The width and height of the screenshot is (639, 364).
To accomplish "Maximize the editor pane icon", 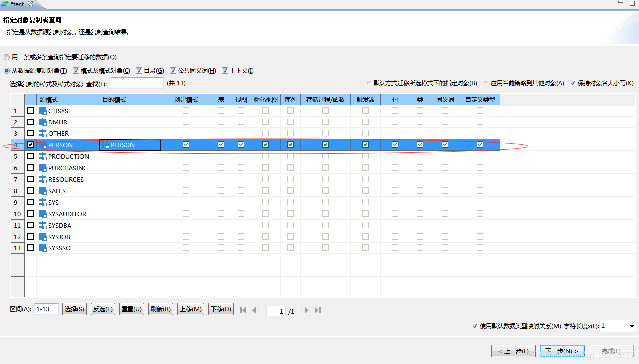I will point(633,3).
